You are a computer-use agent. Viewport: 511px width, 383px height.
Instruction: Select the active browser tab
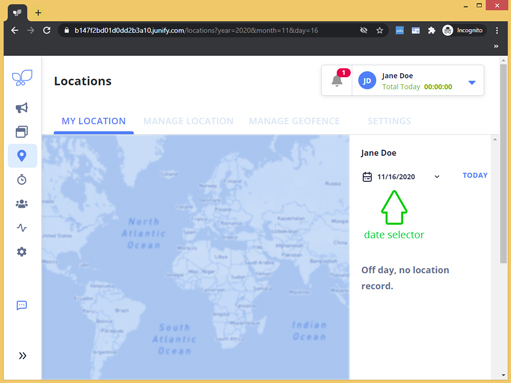(x=17, y=13)
